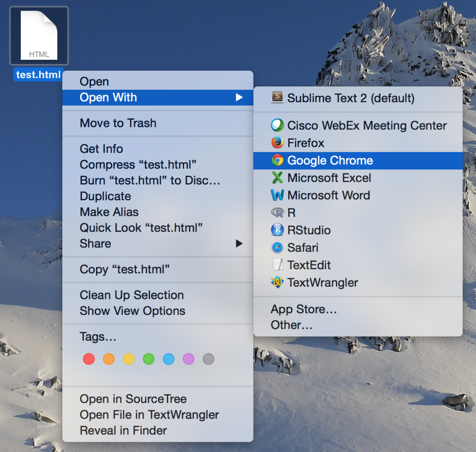The height and width of the screenshot is (452, 476).
Task: Open file with Google Chrome label
Action: point(330,160)
